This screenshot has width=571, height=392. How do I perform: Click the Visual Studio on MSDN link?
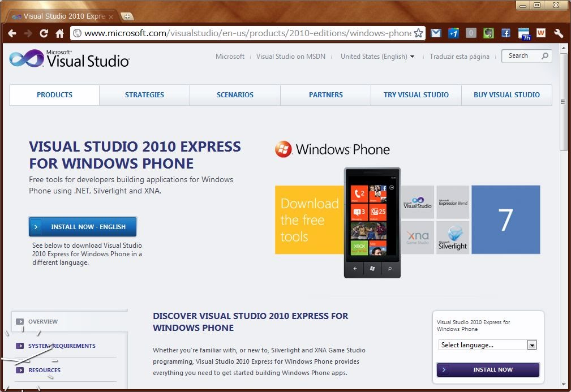click(290, 57)
